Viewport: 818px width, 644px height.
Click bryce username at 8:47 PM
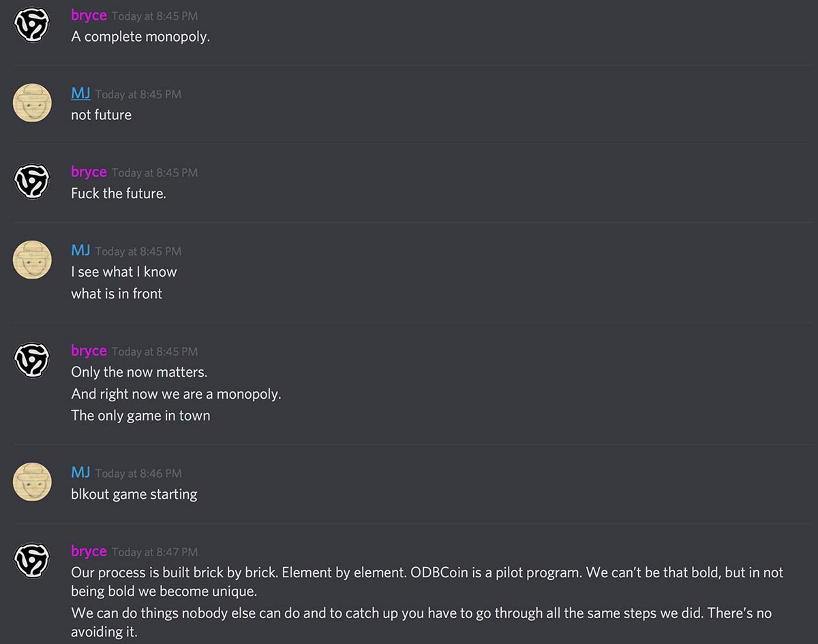(x=89, y=551)
